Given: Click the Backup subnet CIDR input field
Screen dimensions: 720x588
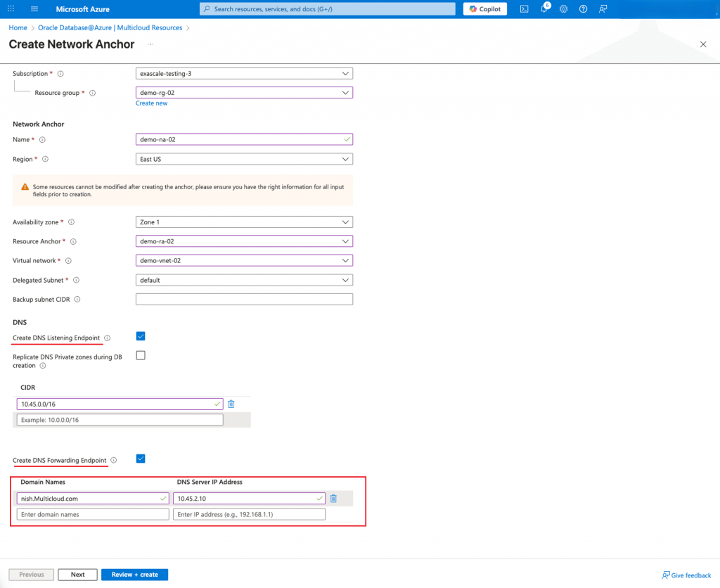Looking at the screenshot, I should pyautogui.click(x=243, y=300).
